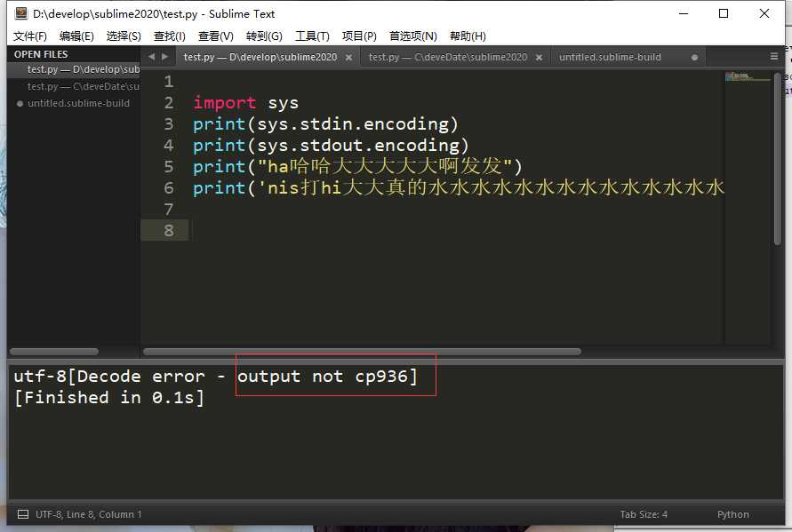Open the 首选项(N) menu

pos(413,36)
